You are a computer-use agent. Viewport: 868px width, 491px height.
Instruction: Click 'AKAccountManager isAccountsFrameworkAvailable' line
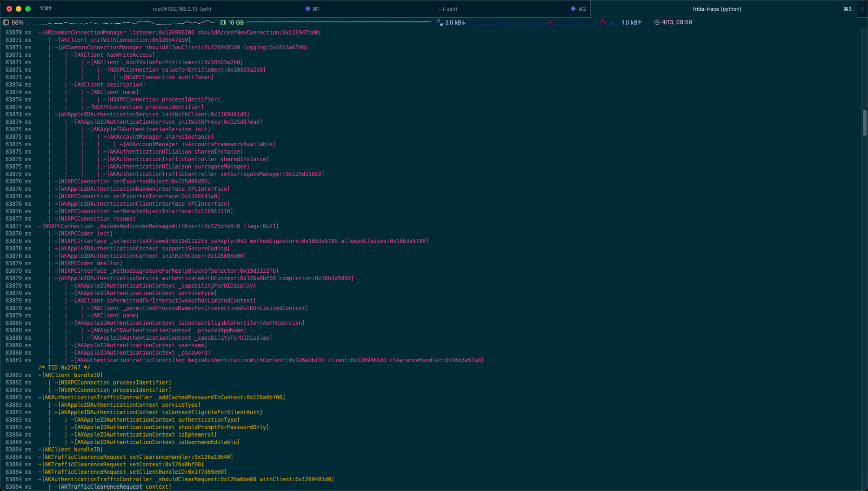197,144
